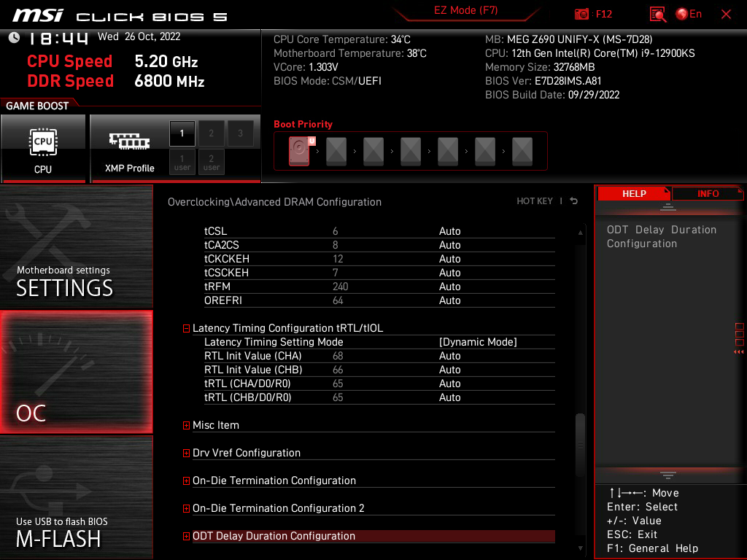The width and height of the screenshot is (747, 560).
Task: Click the HOT KEY label
Action: tap(535, 201)
